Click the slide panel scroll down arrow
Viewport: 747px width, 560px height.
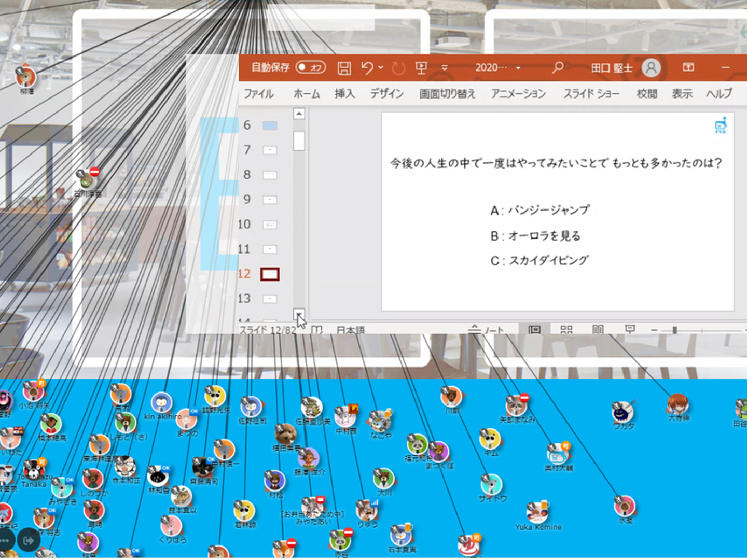point(299,314)
